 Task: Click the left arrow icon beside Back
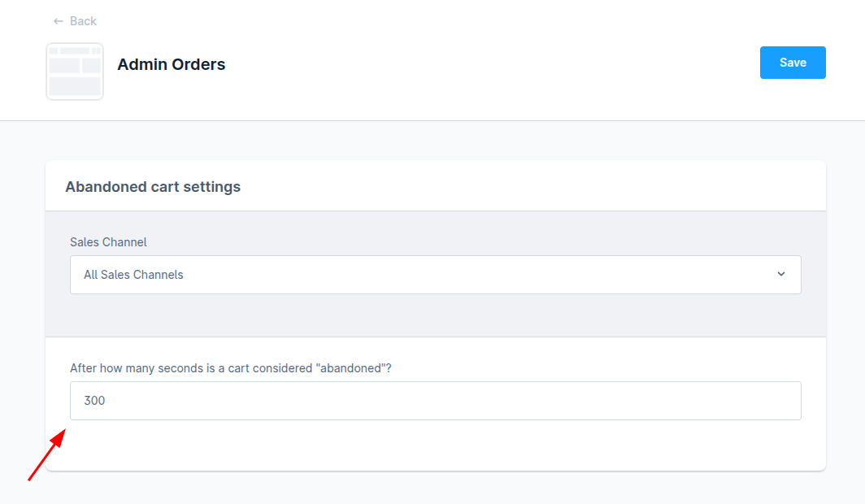point(58,21)
